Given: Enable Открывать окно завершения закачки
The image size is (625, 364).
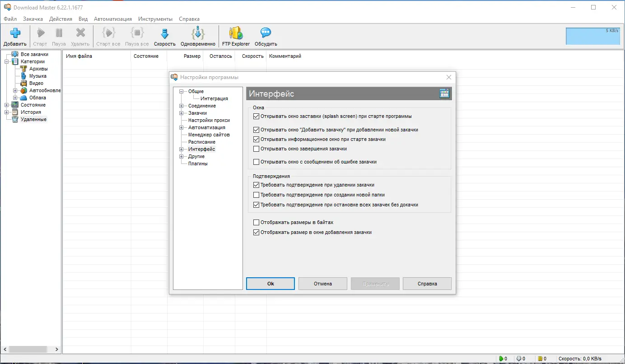Looking at the screenshot, I should tap(257, 149).
